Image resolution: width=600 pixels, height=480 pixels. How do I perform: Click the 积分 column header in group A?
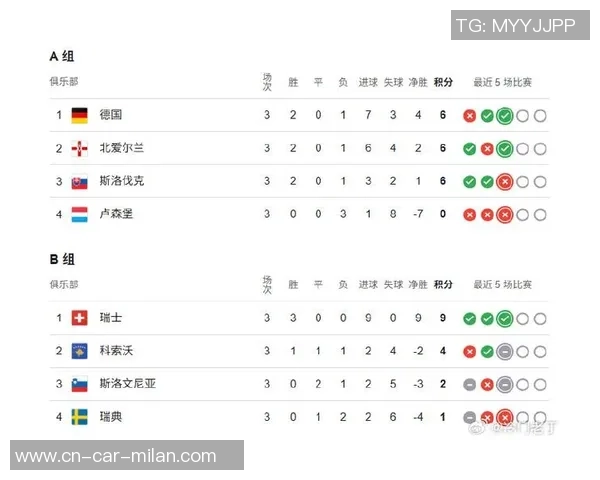point(443,82)
